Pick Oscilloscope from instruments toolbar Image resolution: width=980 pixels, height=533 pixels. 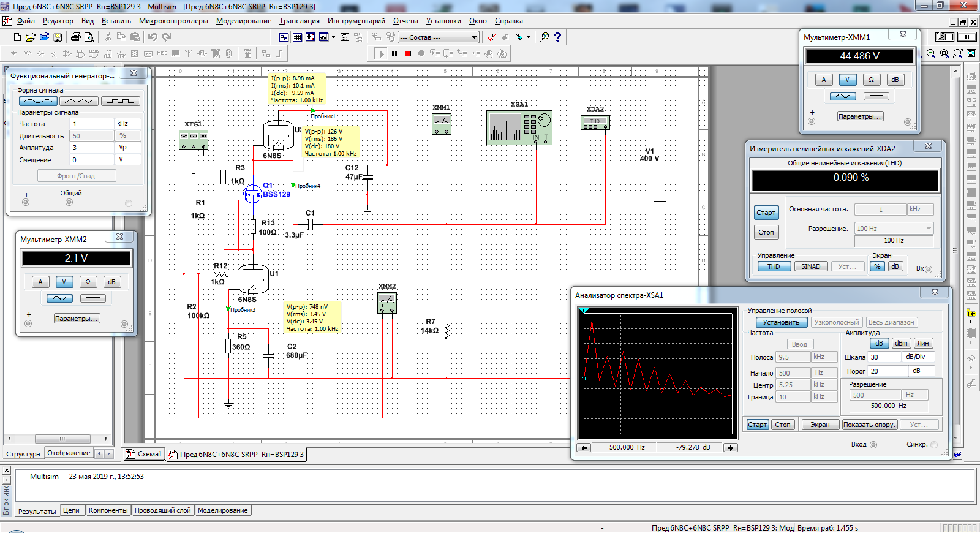coord(971,114)
